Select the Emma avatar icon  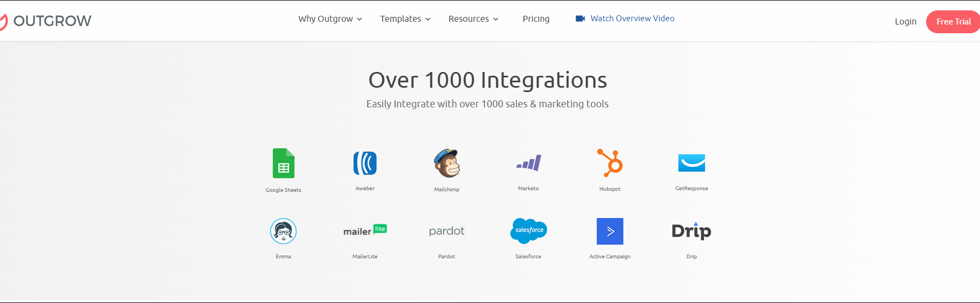click(x=283, y=231)
